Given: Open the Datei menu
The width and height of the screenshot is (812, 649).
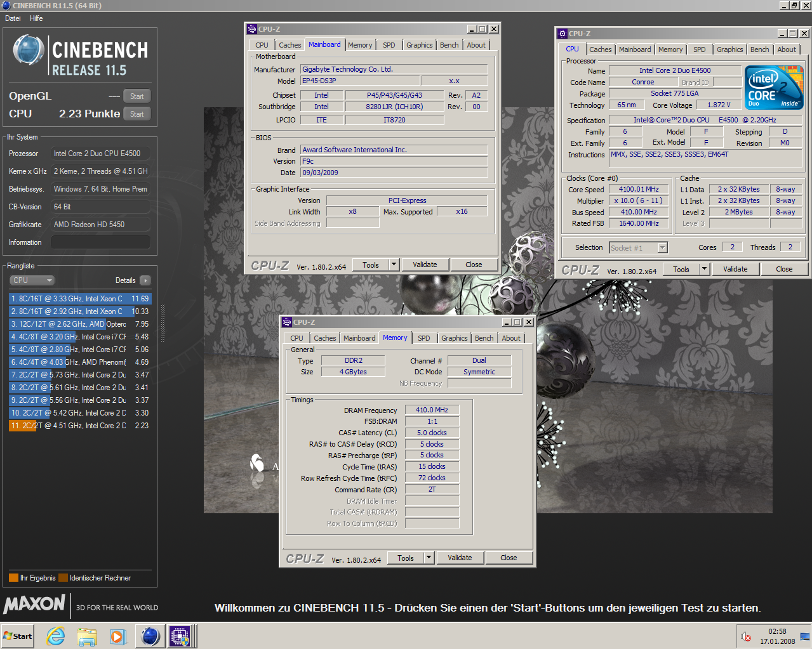Looking at the screenshot, I should tap(13, 18).
